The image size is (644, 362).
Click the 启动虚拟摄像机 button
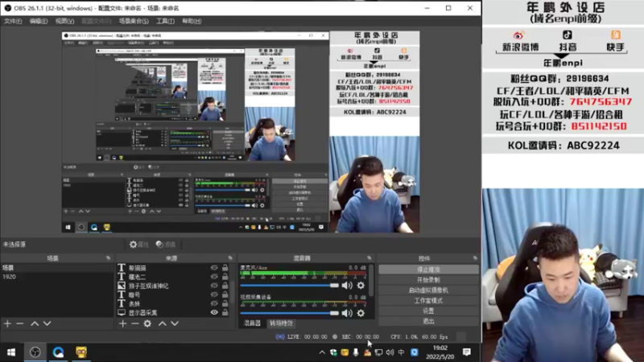[428, 290]
